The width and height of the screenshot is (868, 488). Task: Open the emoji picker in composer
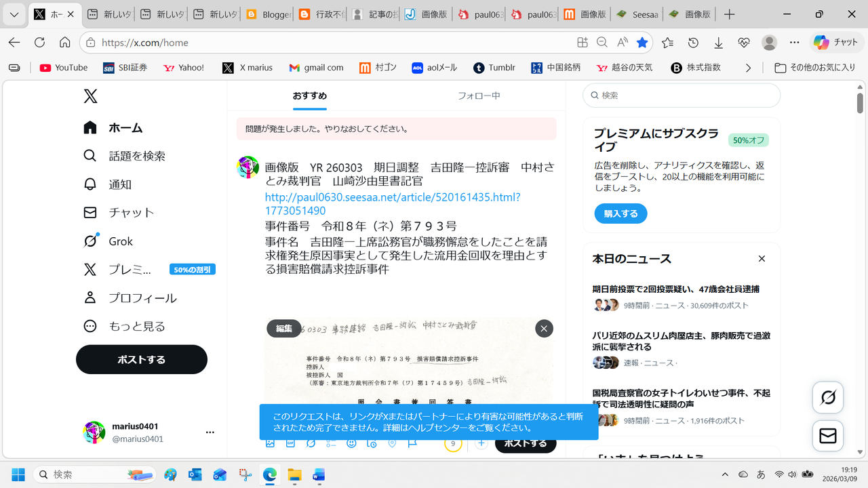351,443
